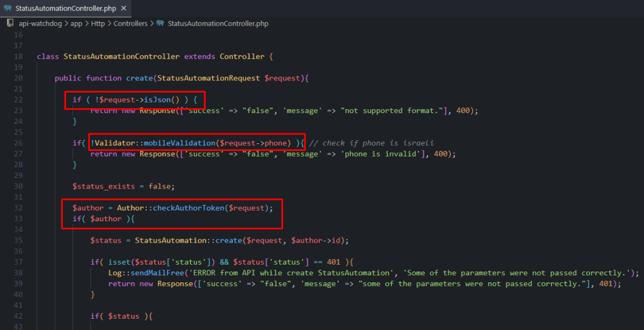
Task: Click the PHP file icon in the breadcrumb
Action: point(160,23)
